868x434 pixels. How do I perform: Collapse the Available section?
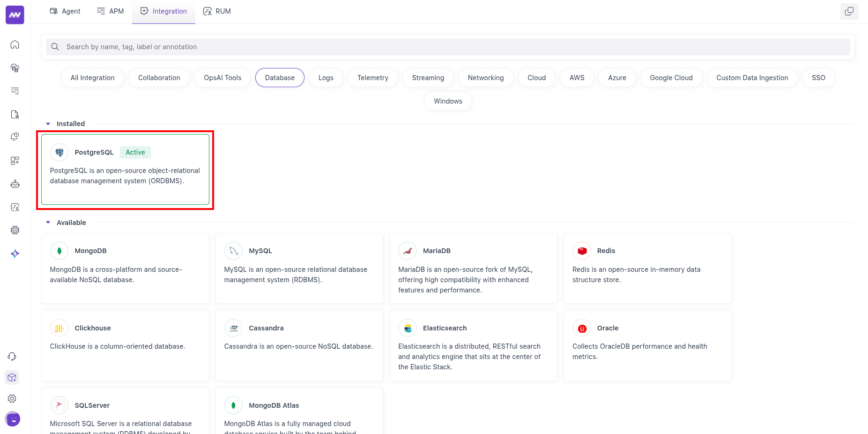click(x=48, y=222)
